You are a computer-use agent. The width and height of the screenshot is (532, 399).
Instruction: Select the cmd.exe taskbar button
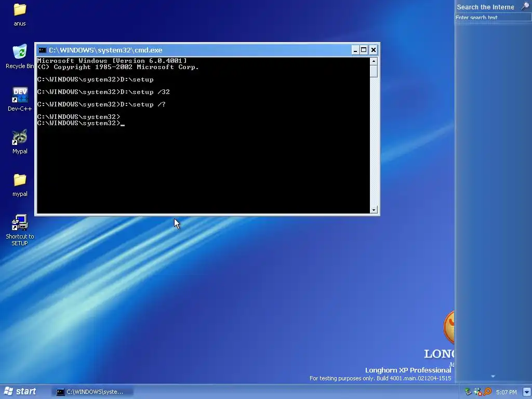pos(92,392)
